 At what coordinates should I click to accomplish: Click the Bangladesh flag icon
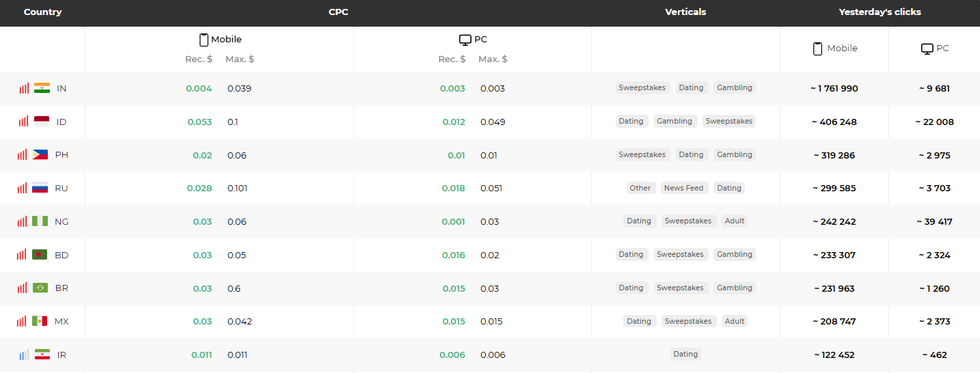click(40, 255)
